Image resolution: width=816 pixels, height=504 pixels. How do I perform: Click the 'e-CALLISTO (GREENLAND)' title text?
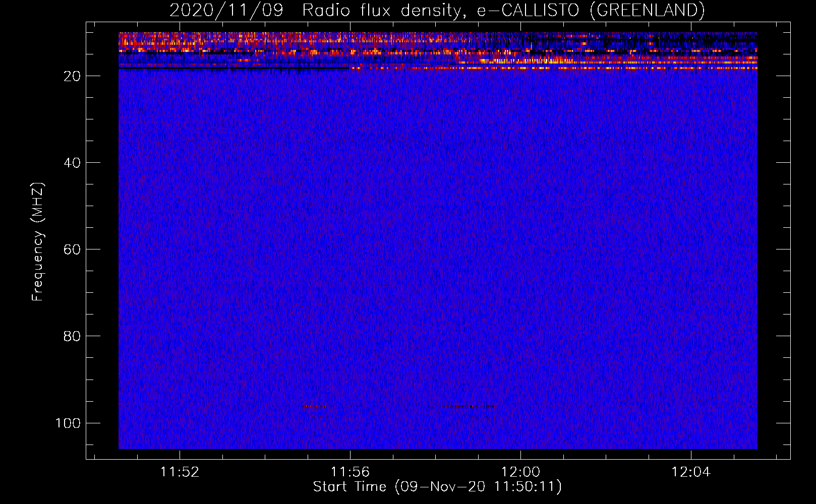[591, 11]
